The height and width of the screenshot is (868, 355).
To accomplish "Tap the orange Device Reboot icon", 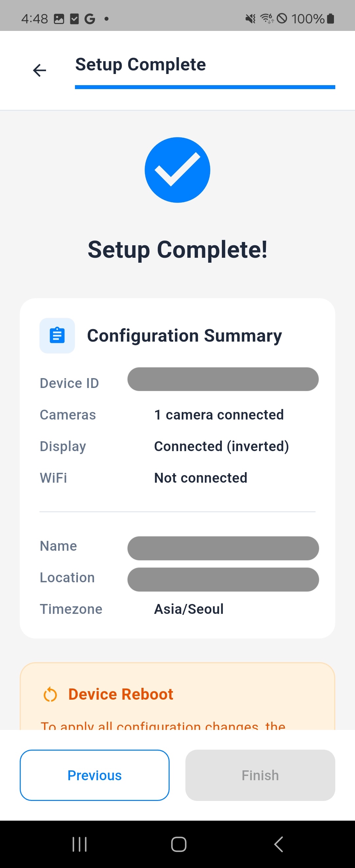I will click(51, 694).
